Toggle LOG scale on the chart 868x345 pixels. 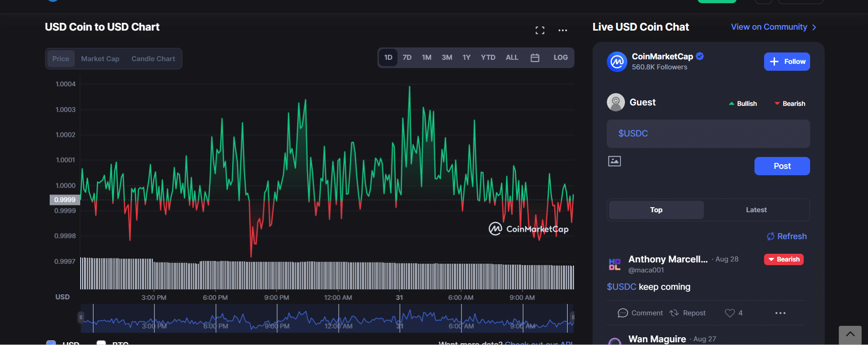(561, 57)
